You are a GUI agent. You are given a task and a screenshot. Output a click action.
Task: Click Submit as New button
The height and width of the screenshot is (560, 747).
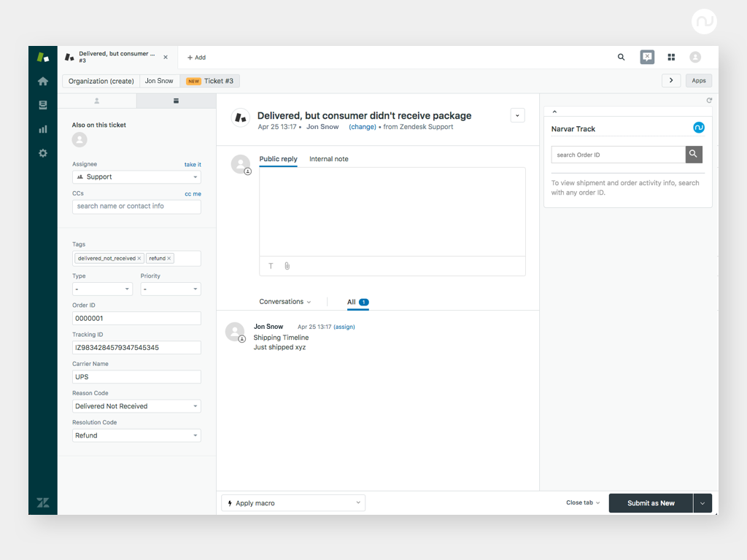click(651, 503)
